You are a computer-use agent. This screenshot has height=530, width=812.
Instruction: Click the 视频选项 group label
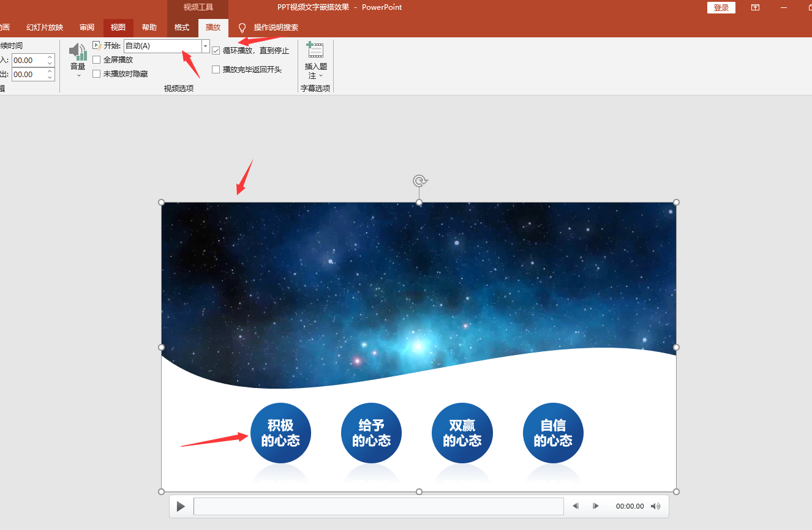click(x=179, y=88)
